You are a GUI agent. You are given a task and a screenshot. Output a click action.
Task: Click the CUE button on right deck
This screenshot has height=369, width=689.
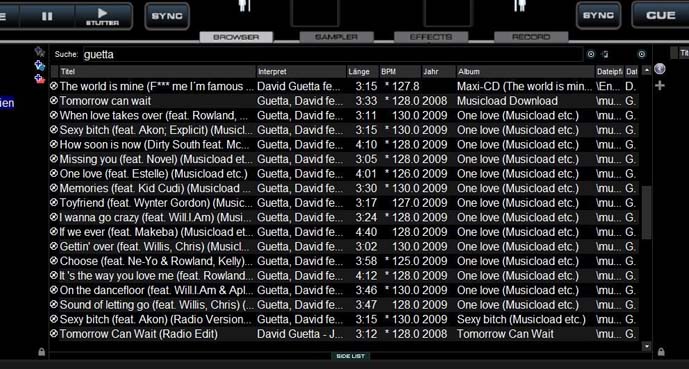[660, 15]
